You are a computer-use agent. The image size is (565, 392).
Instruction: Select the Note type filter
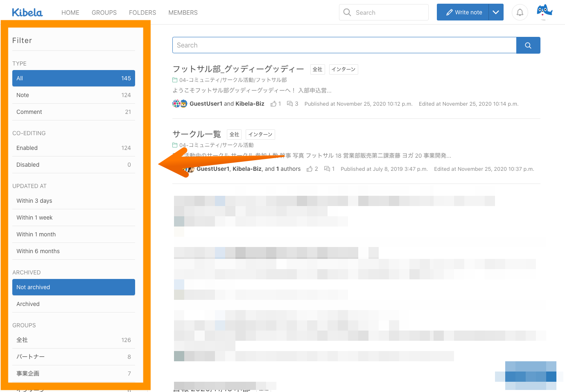pyautogui.click(x=74, y=95)
